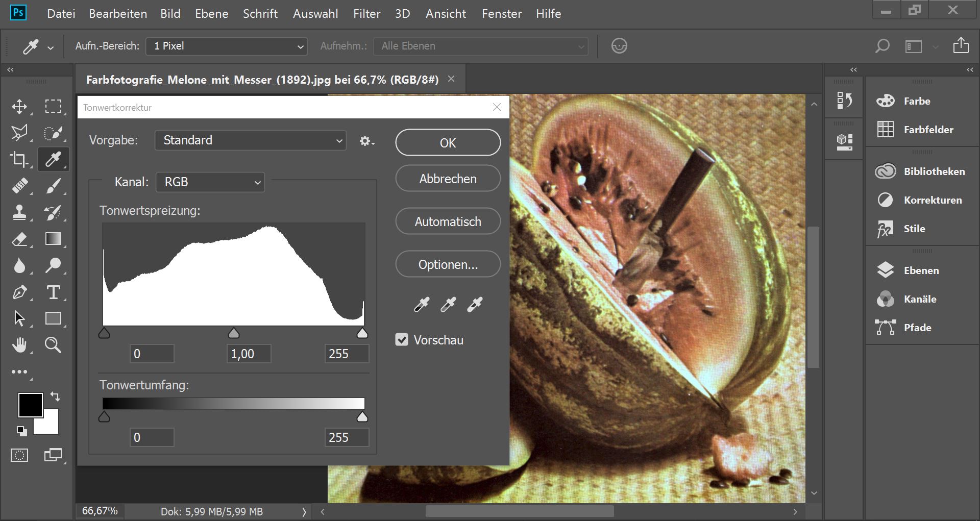The width and height of the screenshot is (980, 521).
Task: Select the Text tool
Action: point(53,292)
